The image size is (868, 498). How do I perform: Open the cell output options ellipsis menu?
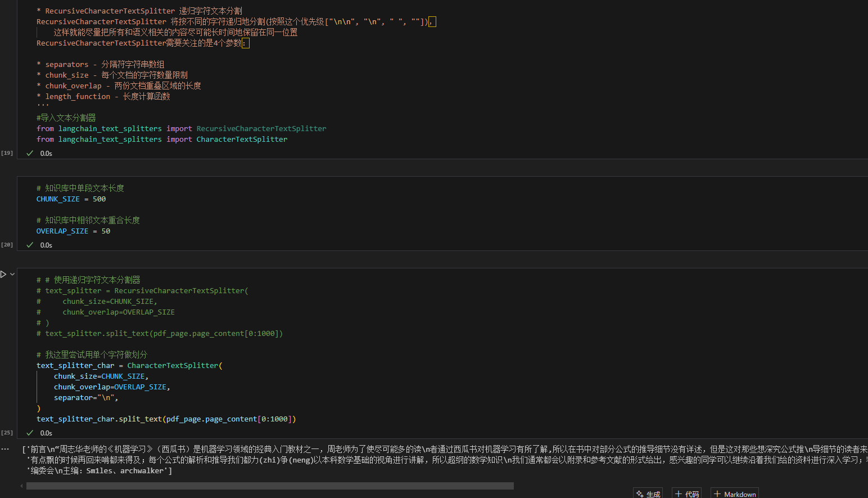(5, 449)
